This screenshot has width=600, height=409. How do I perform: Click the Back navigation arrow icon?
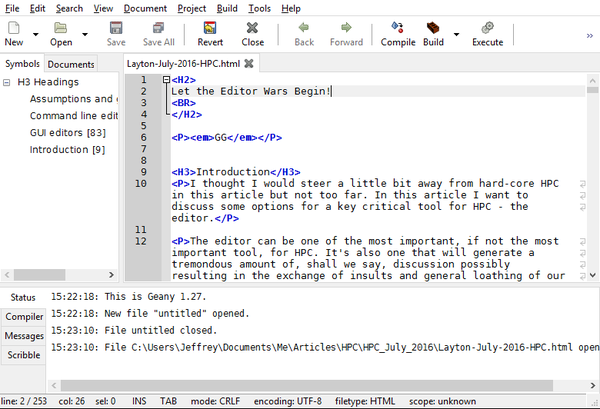pyautogui.click(x=304, y=28)
